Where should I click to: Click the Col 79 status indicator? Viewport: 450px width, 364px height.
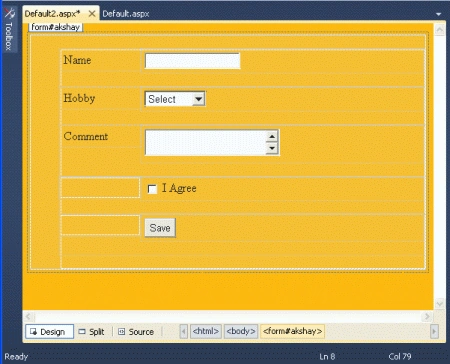pyautogui.click(x=400, y=357)
